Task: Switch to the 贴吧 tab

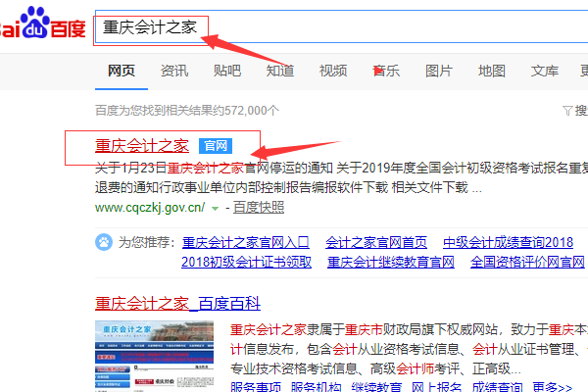Action: [x=227, y=71]
